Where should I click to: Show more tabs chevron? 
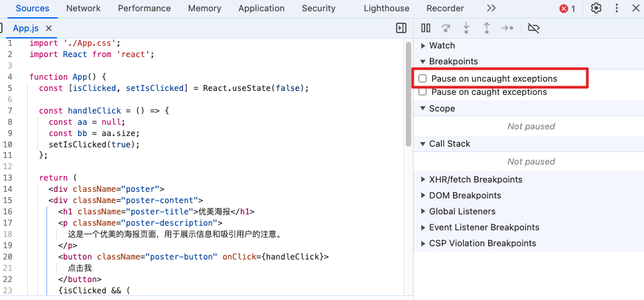pyautogui.click(x=491, y=9)
